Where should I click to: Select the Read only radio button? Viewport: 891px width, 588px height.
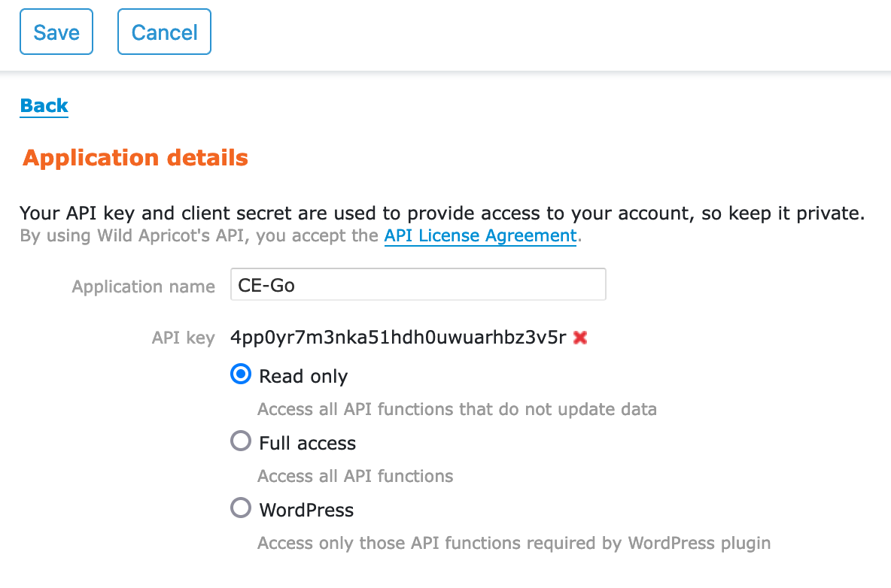pos(241,374)
